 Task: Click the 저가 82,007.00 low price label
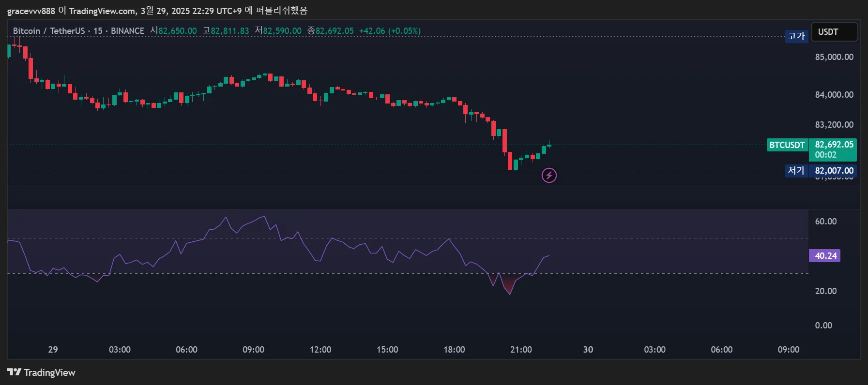pos(821,171)
